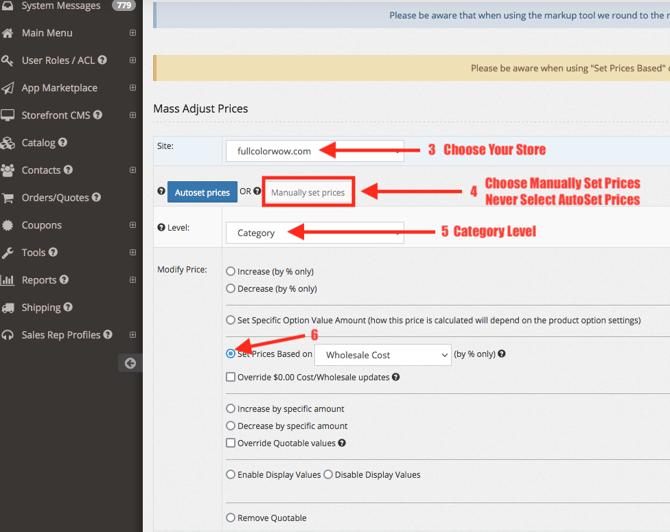Click help icon beside Sales Rep Profiles

pyautogui.click(x=108, y=335)
